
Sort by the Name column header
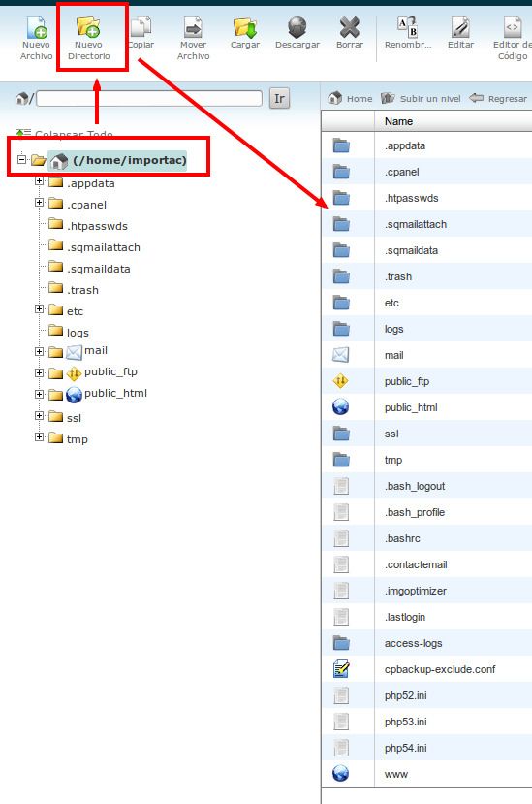click(398, 121)
